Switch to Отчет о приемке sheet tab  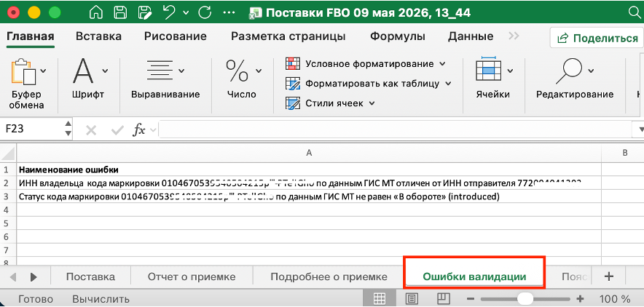[192, 276]
